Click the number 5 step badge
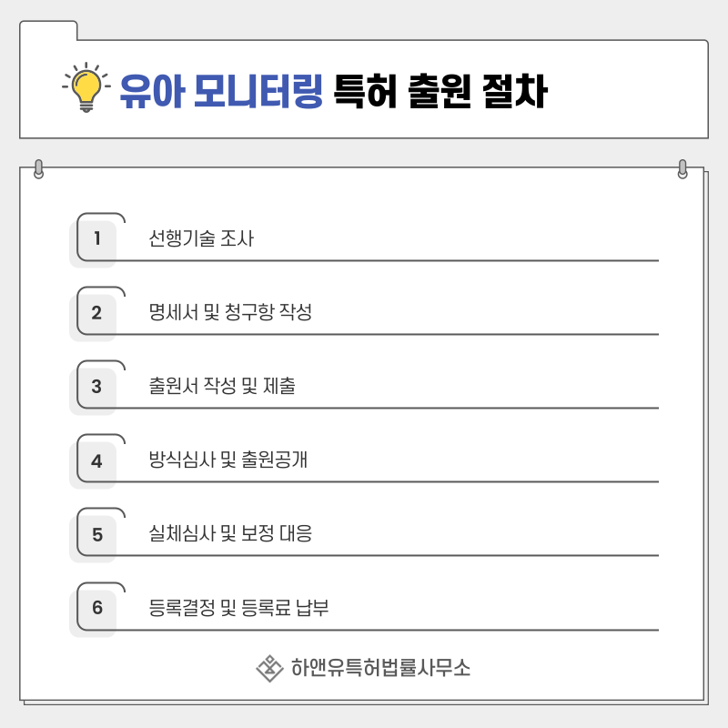728x728 pixels. [96, 534]
